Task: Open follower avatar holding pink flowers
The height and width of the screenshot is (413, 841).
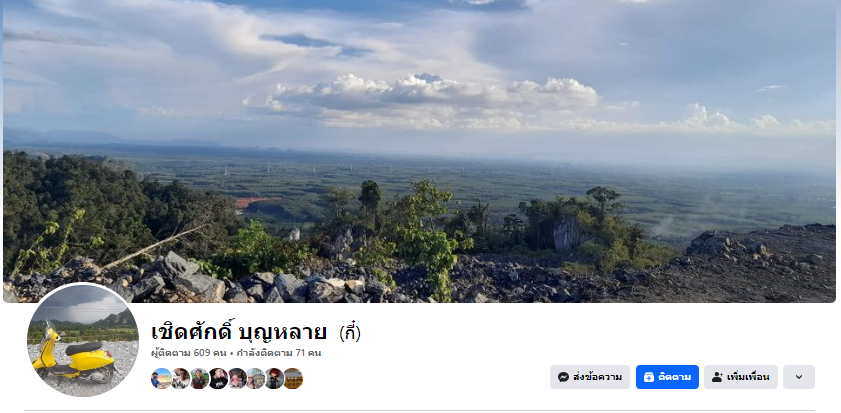Action: point(237,379)
